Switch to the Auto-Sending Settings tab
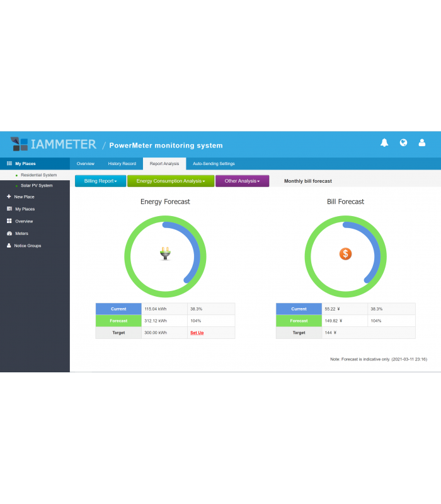 (x=214, y=164)
